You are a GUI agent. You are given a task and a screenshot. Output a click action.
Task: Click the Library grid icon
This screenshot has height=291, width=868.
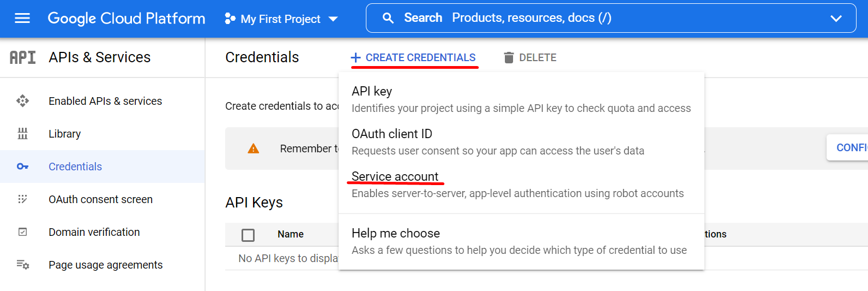(x=22, y=134)
